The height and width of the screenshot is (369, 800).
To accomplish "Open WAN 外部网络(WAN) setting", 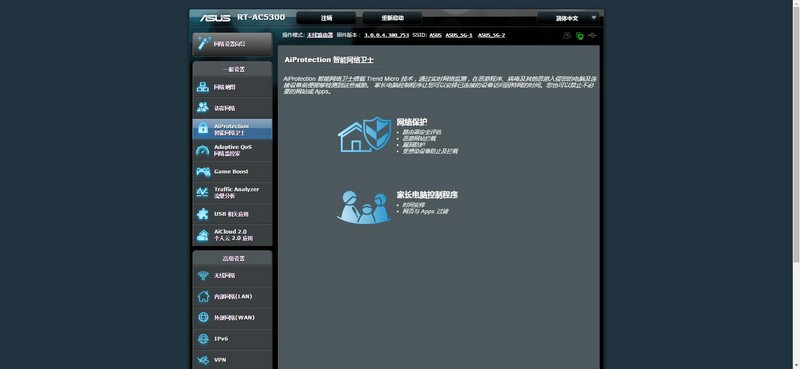I will click(x=232, y=317).
